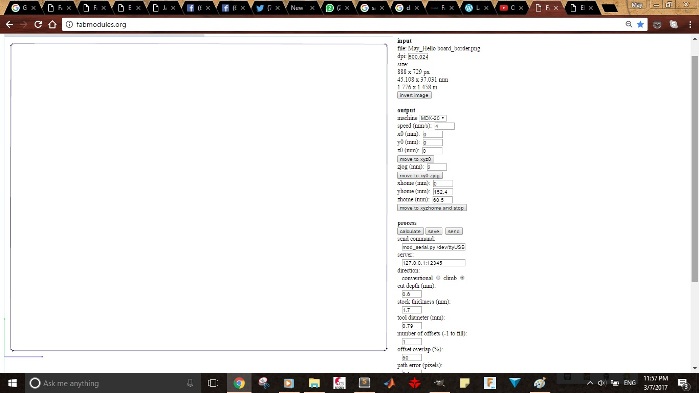This screenshot has height=393, width=699.
Task: Reload the fabmodules page
Action: (x=38, y=25)
